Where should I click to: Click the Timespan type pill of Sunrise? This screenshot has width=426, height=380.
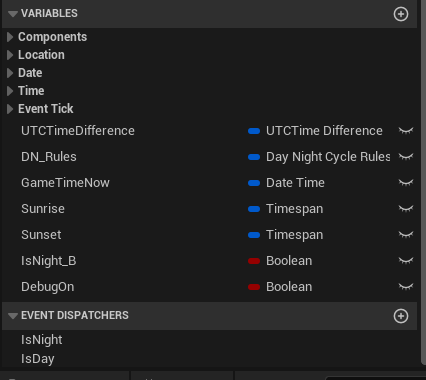click(254, 209)
